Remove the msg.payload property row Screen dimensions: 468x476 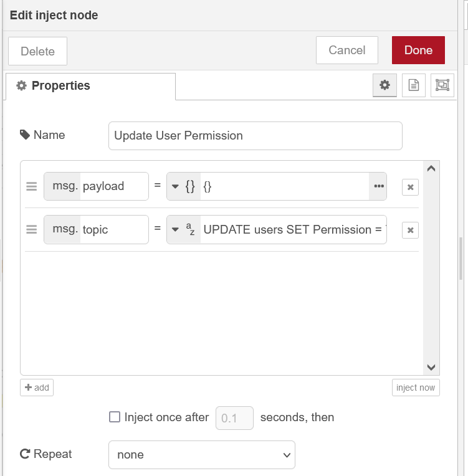[410, 187]
